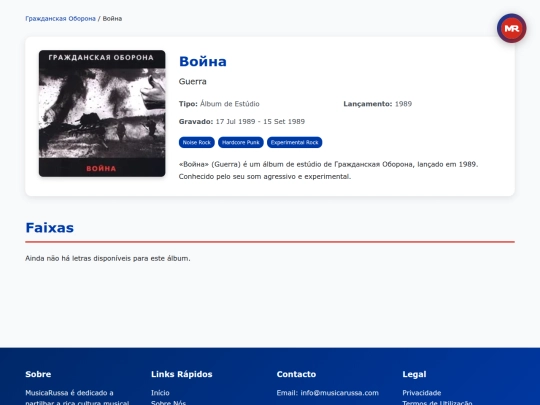Open the Гражданская Оборона breadcrumb link
The height and width of the screenshot is (405, 540).
(60, 19)
